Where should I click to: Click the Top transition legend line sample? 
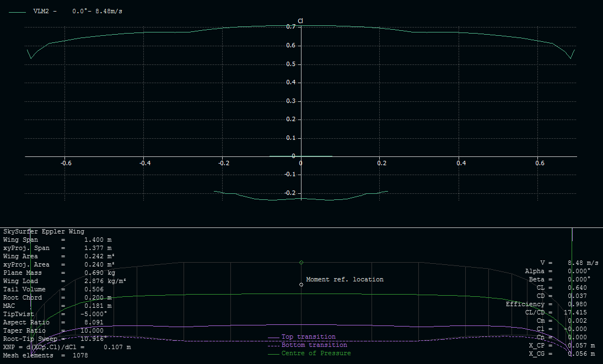[273, 337]
